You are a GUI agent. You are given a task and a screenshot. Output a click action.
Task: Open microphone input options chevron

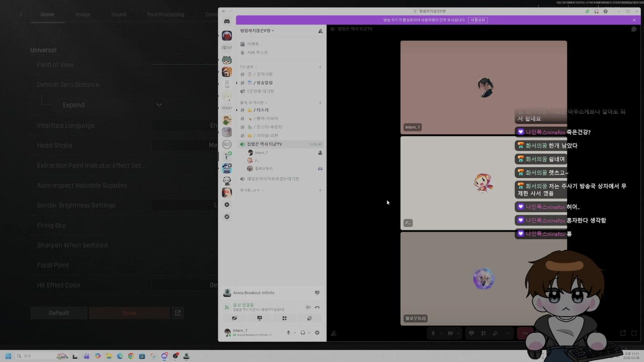point(295,333)
